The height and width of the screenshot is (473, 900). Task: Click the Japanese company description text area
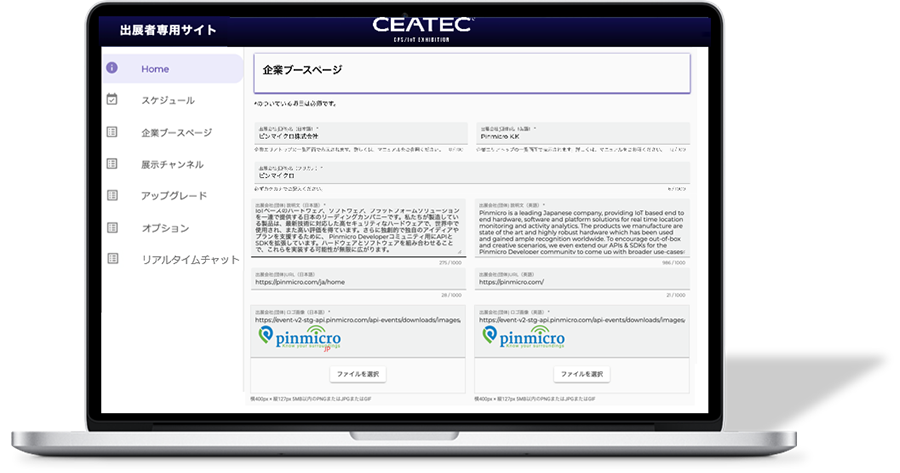358,228
